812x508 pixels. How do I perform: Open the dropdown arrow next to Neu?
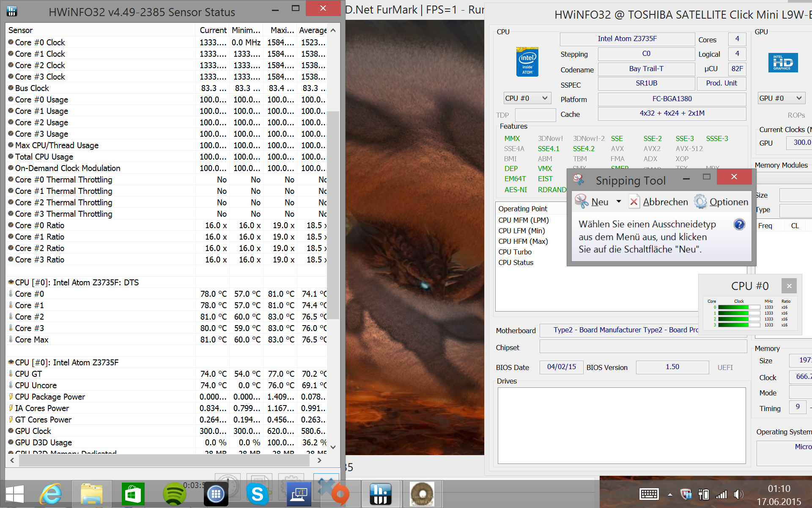point(619,202)
